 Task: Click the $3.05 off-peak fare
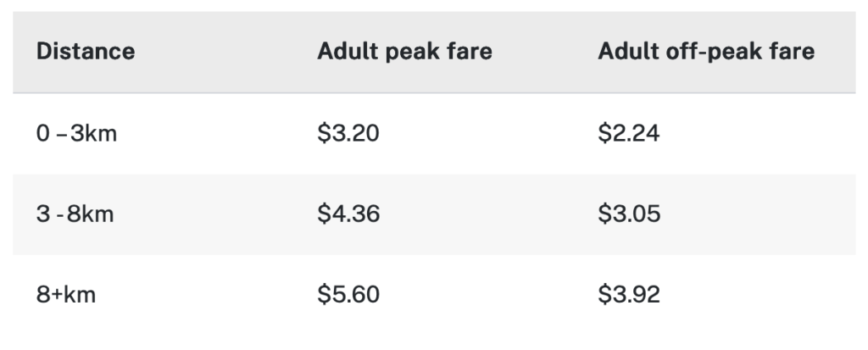pyautogui.click(x=629, y=214)
